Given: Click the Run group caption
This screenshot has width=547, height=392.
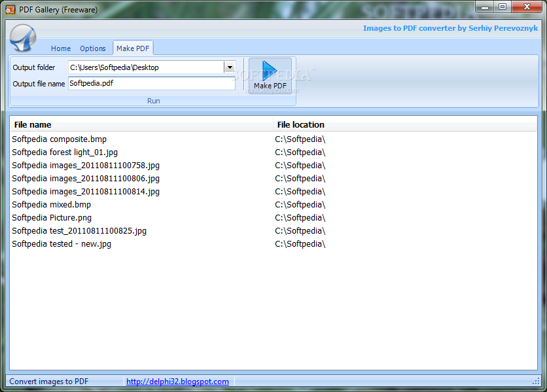Looking at the screenshot, I should point(154,101).
